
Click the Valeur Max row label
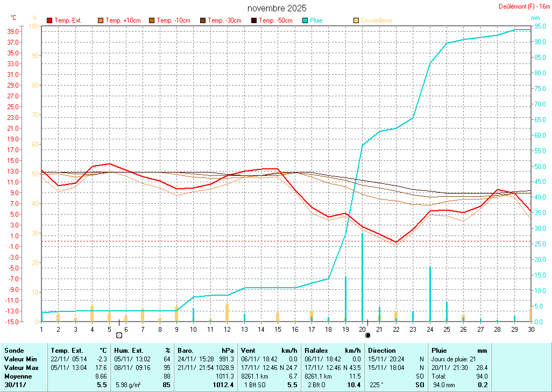21,367
